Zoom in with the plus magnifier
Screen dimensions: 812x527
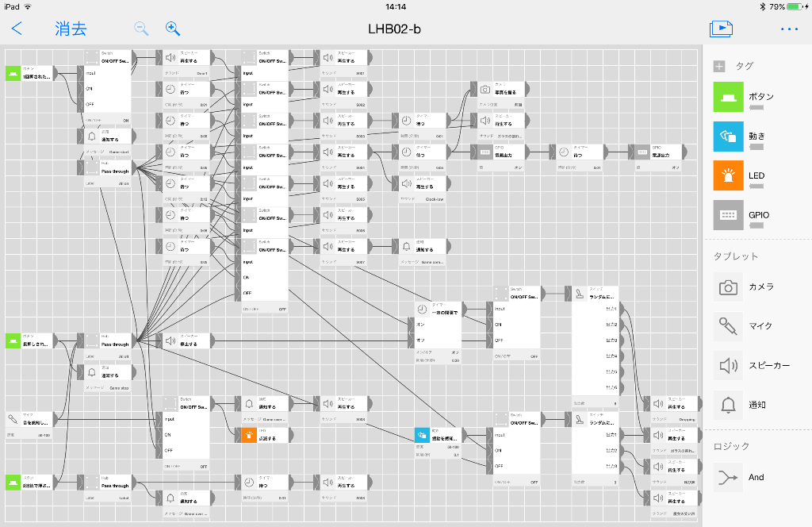pos(172,29)
